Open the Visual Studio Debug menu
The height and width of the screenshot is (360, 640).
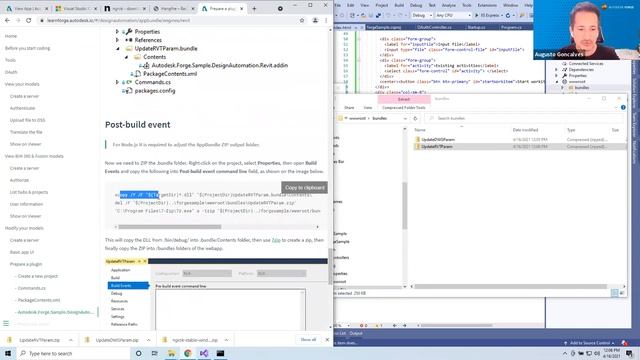click(x=416, y=5)
